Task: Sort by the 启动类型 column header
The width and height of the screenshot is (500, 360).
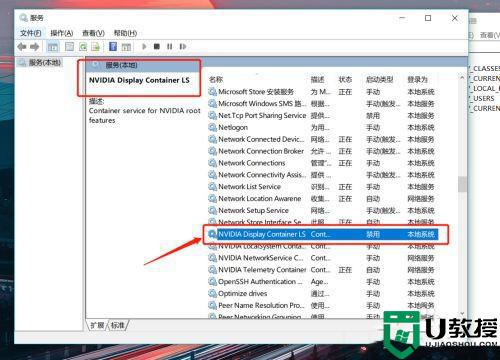Action: [x=379, y=79]
